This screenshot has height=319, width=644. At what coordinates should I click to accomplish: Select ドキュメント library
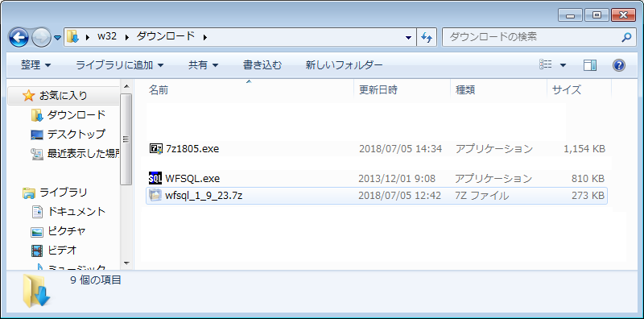pos(76,211)
